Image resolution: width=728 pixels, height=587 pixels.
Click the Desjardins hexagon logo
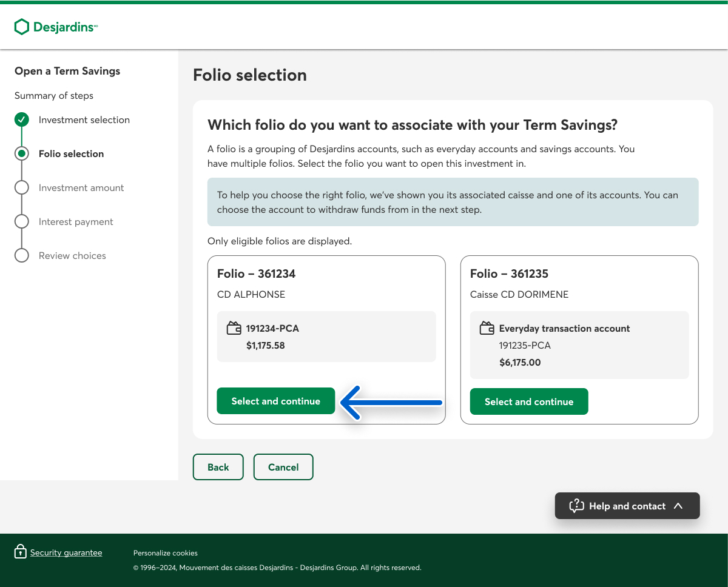point(22,27)
